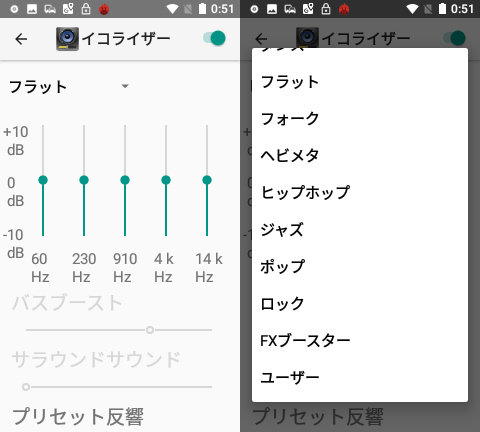Click the 910 Hz band slider handle
The width and height of the screenshot is (480, 432).
(125, 180)
